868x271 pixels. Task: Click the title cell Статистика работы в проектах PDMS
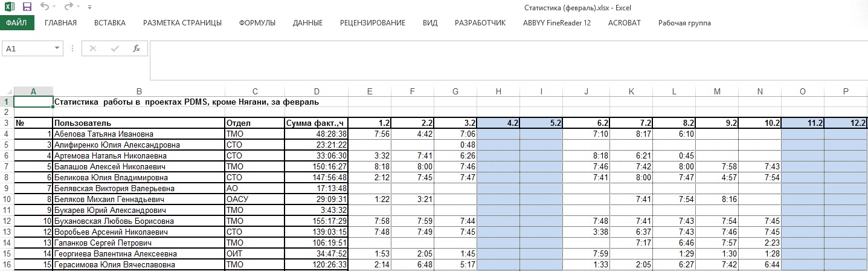186,102
